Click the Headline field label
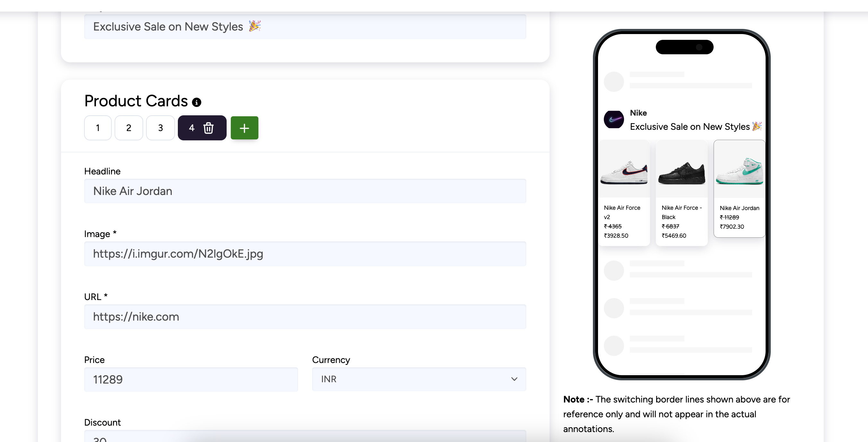 [102, 171]
